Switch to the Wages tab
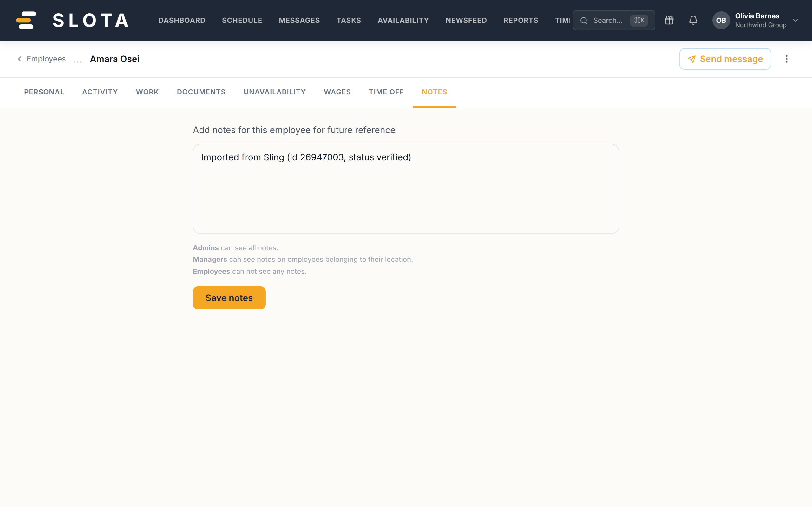812x507 pixels. point(337,92)
